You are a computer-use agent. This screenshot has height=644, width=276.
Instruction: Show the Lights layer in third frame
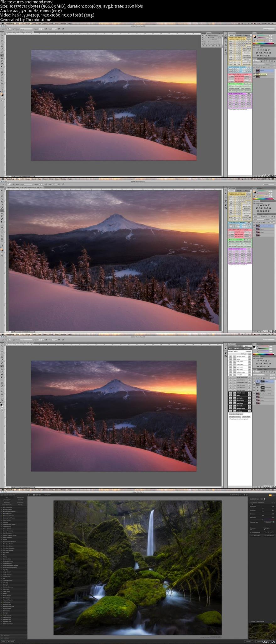click(x=254, y=381)
